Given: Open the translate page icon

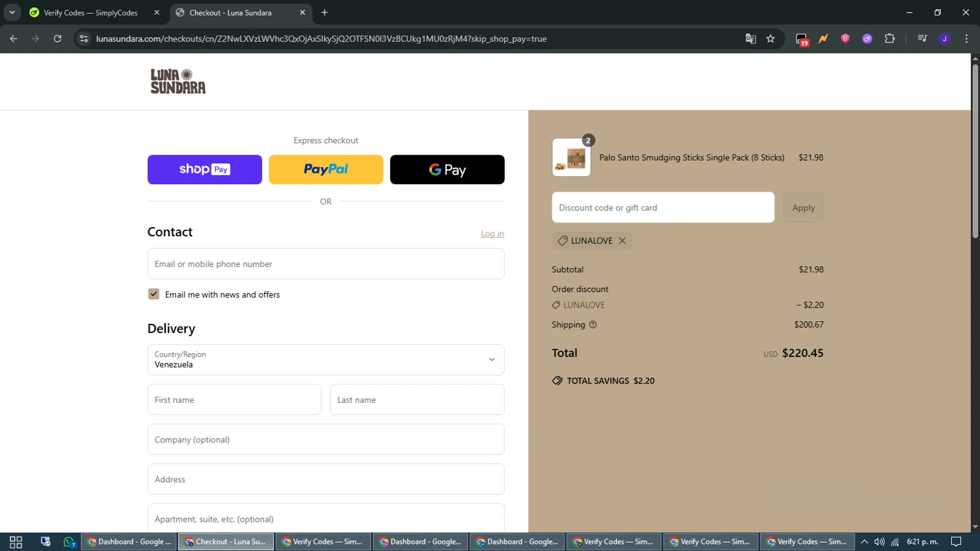Looking at the screenshot, I should [751, 39].
